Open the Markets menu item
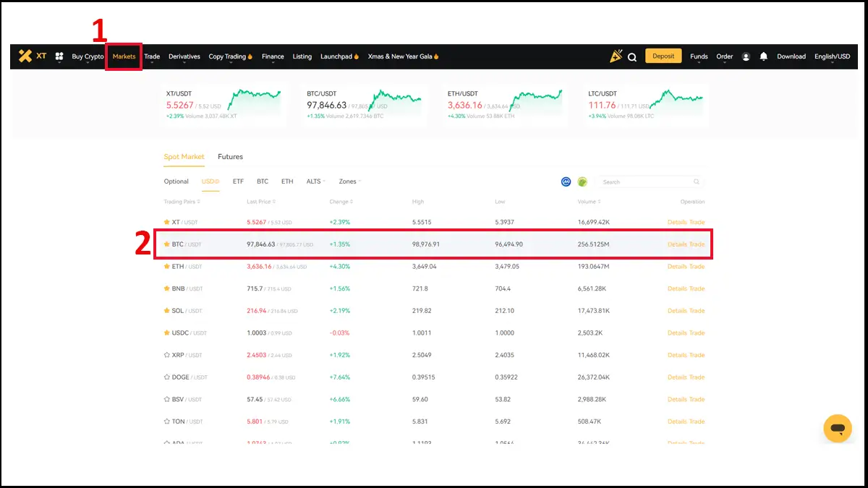868x488 pixels. pos(124,56)
